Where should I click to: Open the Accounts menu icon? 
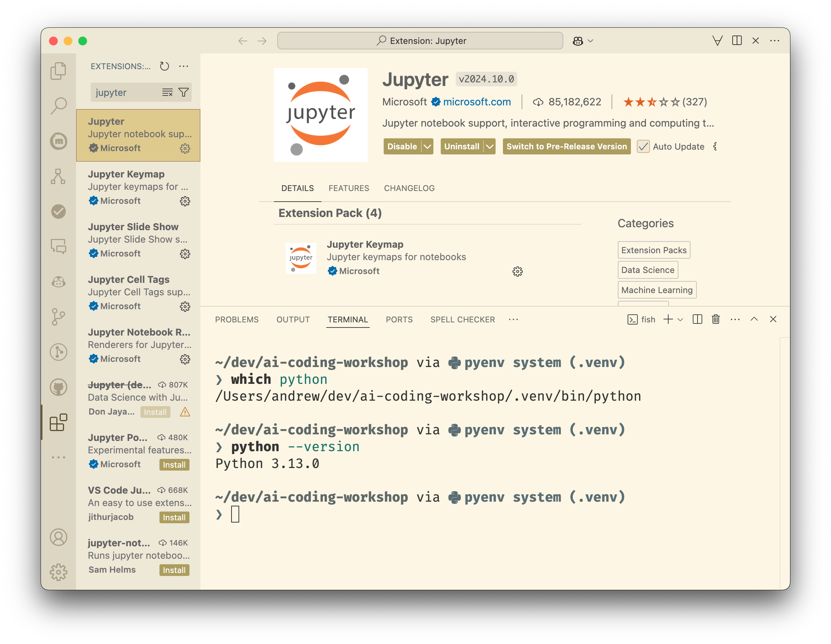[x=58, y=537]
